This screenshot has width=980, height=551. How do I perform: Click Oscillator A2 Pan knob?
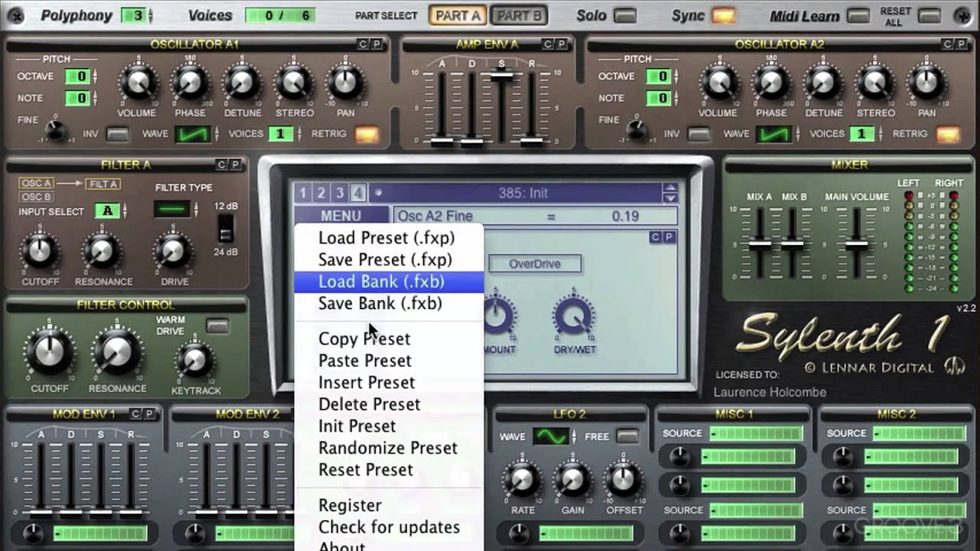926,83
